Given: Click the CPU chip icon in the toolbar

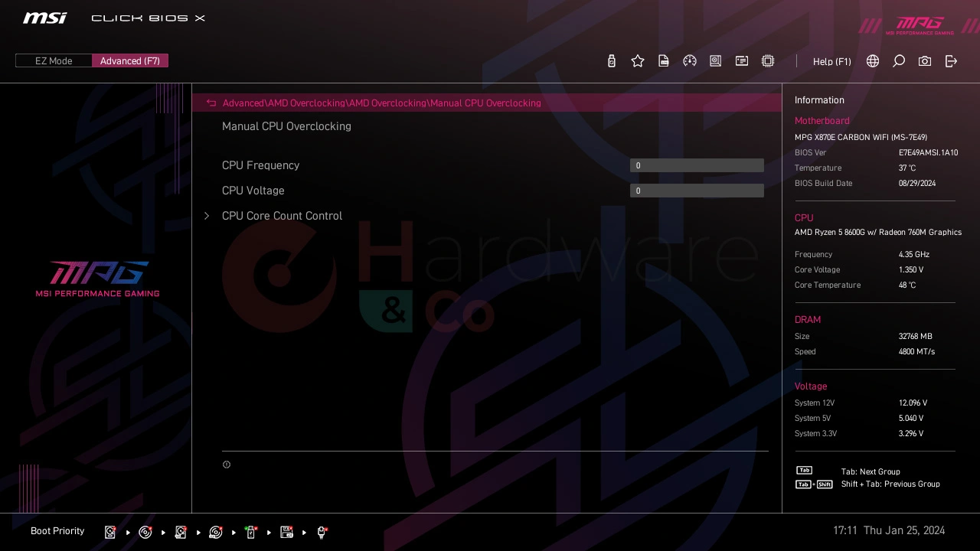Looking at the screenshot, I should [x=768, y=61].
